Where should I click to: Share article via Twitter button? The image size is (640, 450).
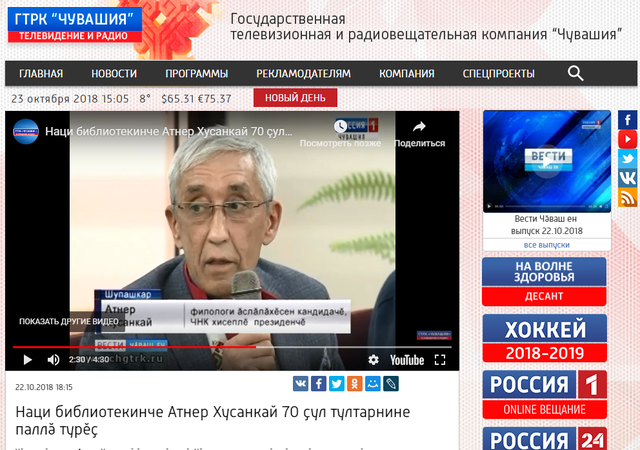(336, 384)
